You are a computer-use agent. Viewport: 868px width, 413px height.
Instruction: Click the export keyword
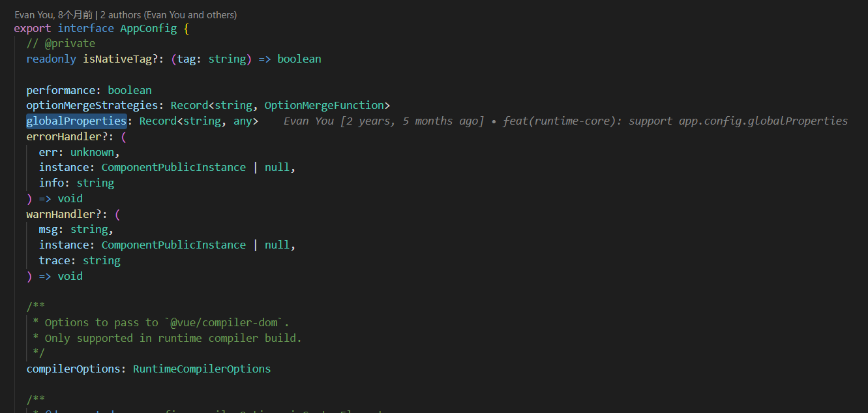point(33,29)
